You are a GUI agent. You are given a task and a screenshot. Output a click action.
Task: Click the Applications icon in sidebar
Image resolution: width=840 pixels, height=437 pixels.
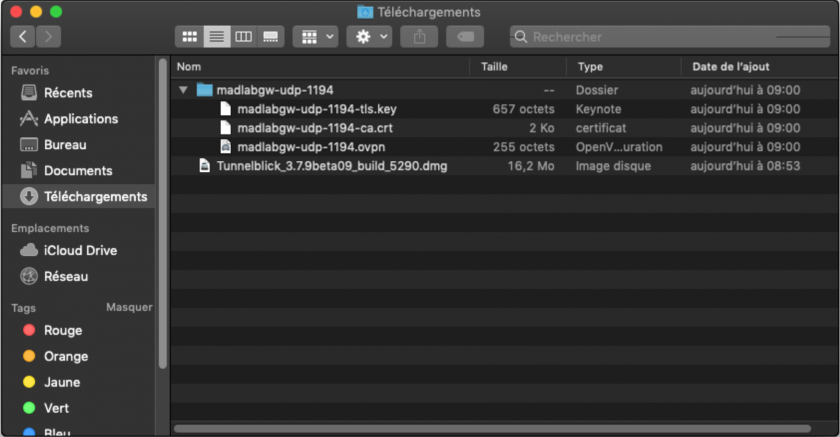pyautogui.click(x=29, y=118)
